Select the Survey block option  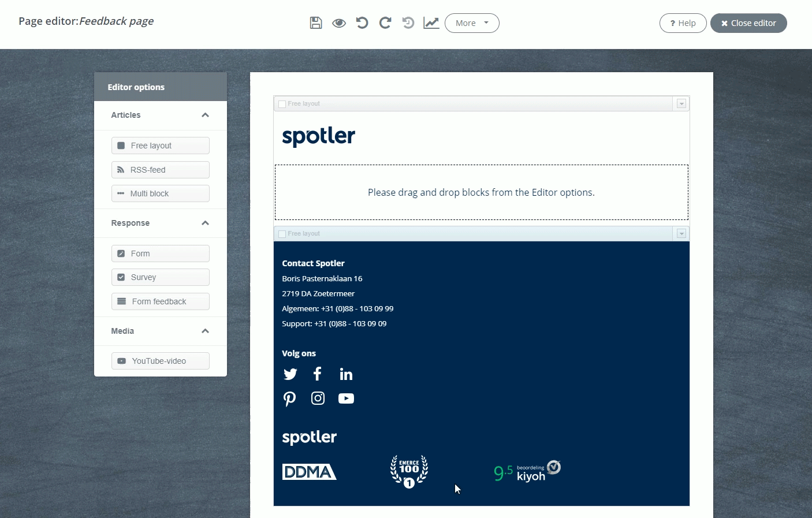click(x=161, y=277)
